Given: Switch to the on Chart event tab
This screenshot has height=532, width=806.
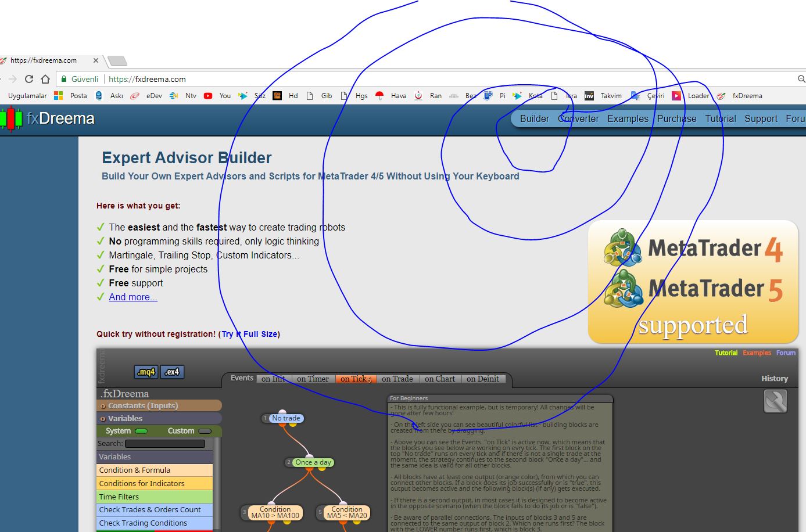Looking at the screenshot, I should point(440,379).
